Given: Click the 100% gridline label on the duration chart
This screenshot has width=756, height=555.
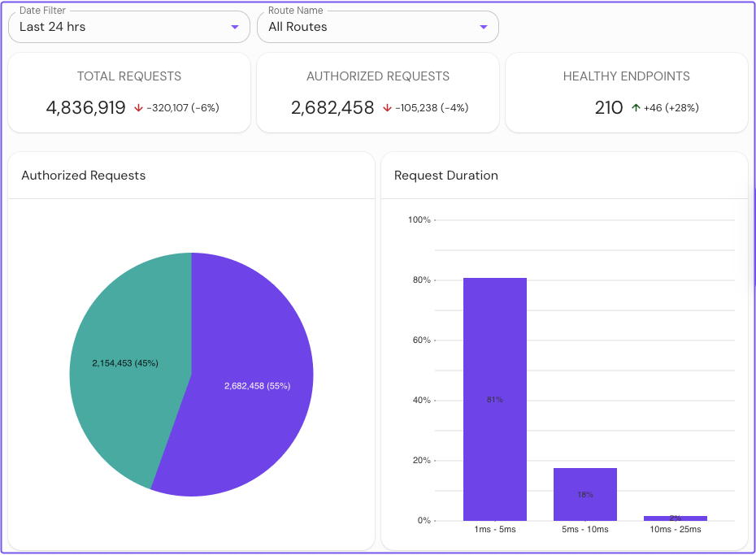Looking at the screenshot, I should coord(417,219).
